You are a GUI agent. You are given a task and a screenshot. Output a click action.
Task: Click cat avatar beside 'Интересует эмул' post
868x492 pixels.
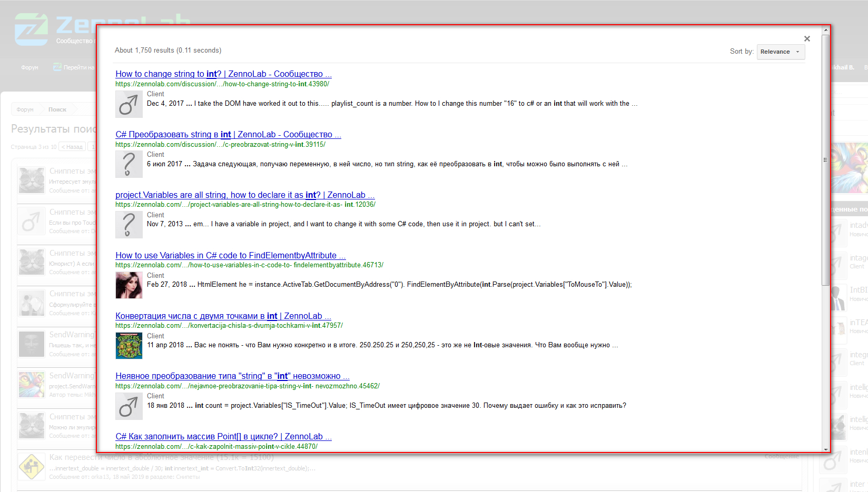tap(32, 180)
